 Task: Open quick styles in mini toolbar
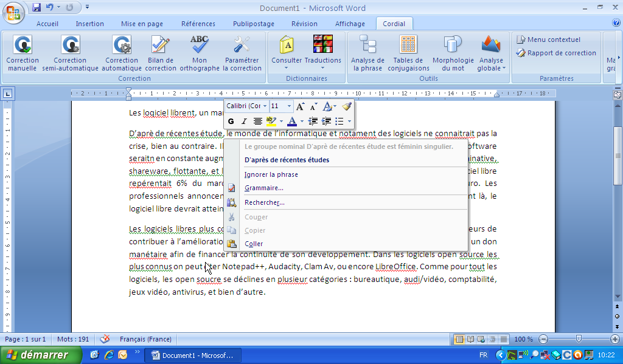tap(329, 106)
